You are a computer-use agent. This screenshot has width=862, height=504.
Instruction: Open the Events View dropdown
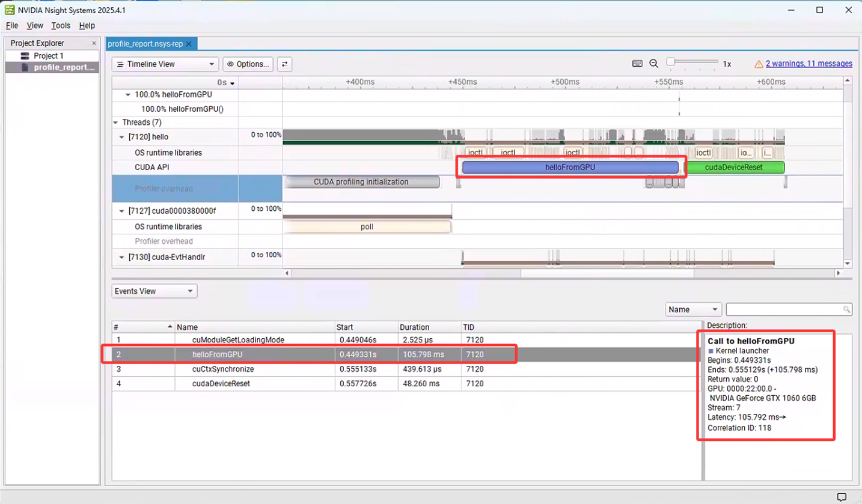154,291
